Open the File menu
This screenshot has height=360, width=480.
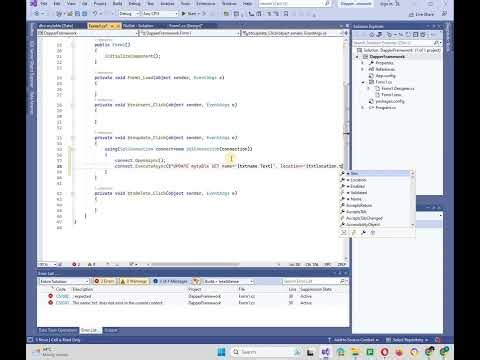point(44,4)
